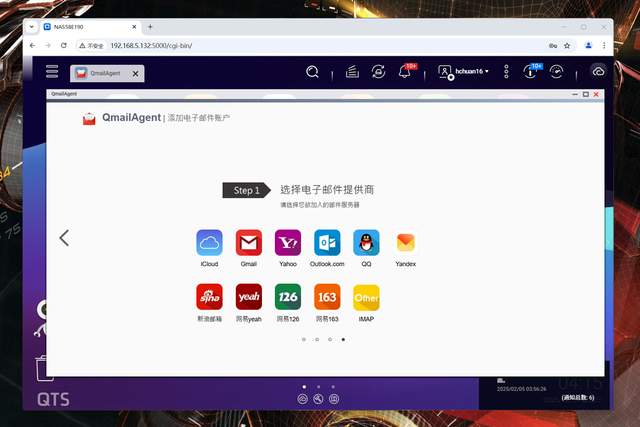
Task: Open the browser profile icon
Action: pos(588,45)
